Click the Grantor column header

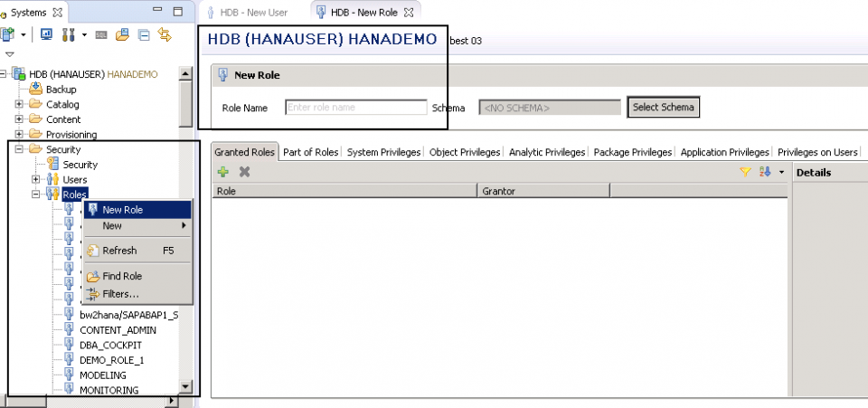543,191
